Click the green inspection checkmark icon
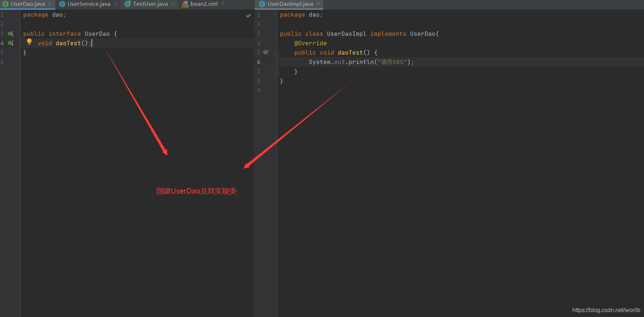Image resolution: width=644 pixels, height=317 pixels. click(x=248, y=16)
